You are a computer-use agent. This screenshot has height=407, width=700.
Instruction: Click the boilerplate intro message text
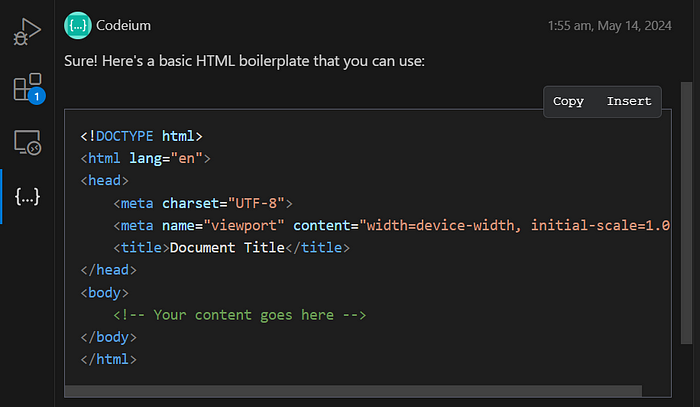tap(244, 61)
